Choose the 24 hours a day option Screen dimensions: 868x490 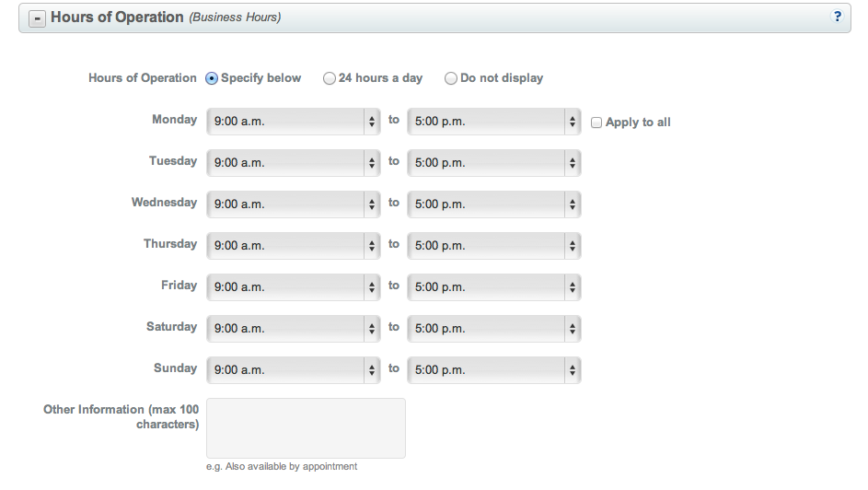pos(330,78)
